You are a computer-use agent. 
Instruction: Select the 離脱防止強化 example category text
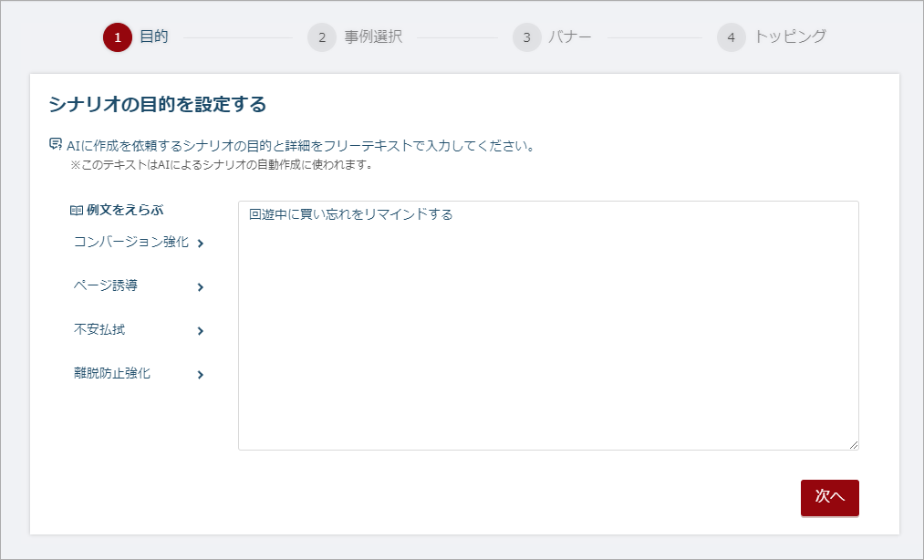pos(112,373)
